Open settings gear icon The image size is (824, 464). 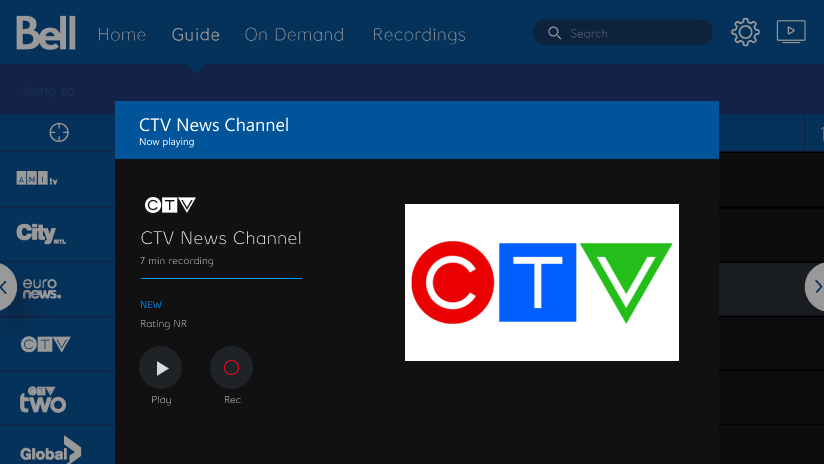click(x=745, y=33)
